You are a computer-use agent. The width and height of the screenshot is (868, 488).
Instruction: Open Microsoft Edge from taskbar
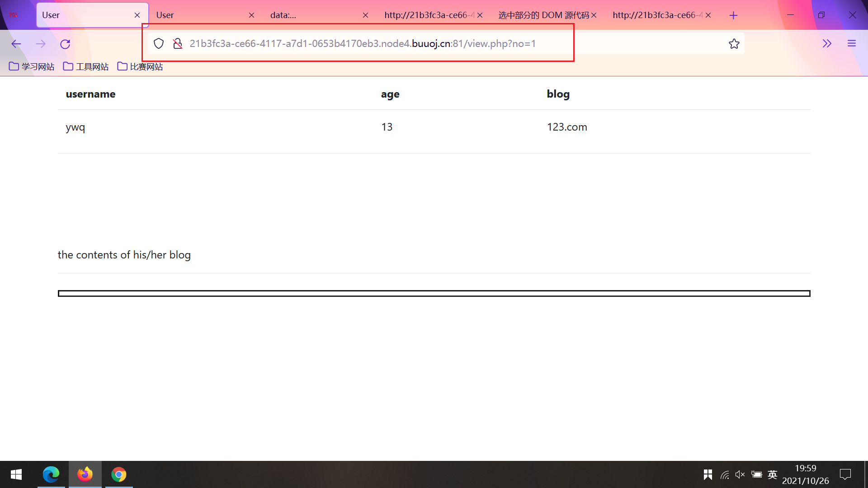pos(51,474)
